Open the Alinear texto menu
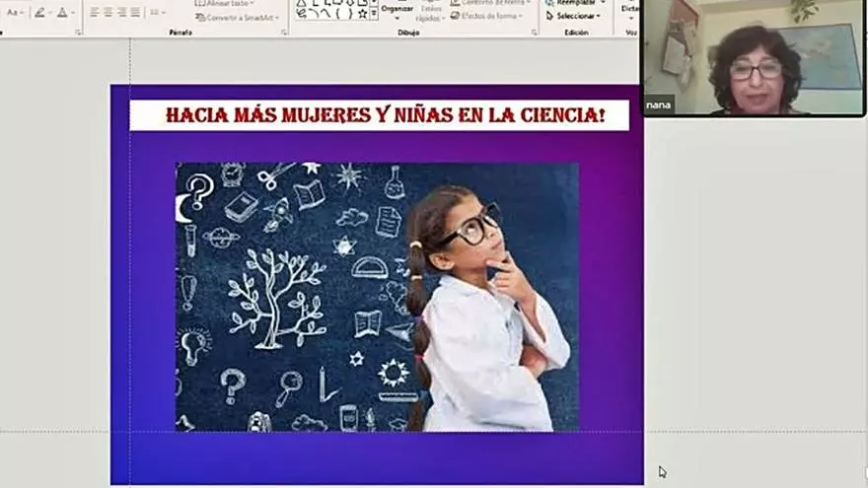868x488 pixels. tap(226, 4)
